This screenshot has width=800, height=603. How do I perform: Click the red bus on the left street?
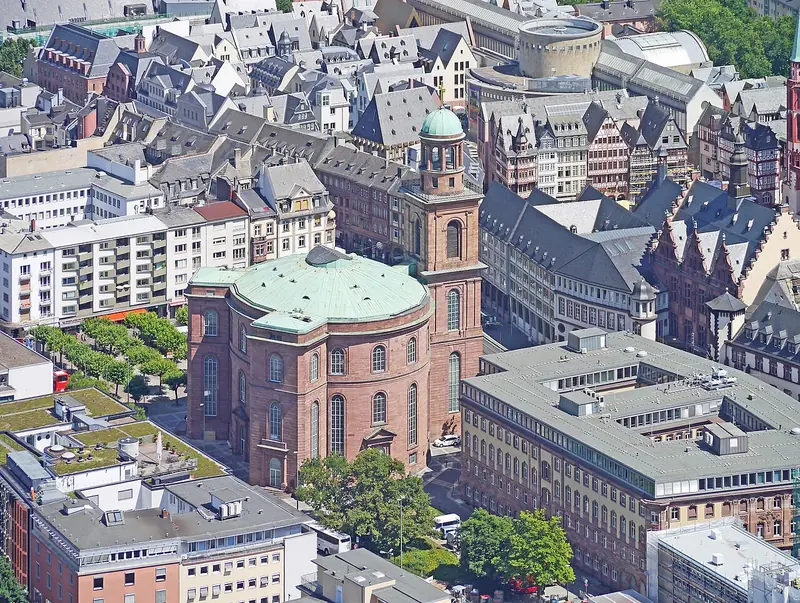pyautogui.click(x=61, y=381)
